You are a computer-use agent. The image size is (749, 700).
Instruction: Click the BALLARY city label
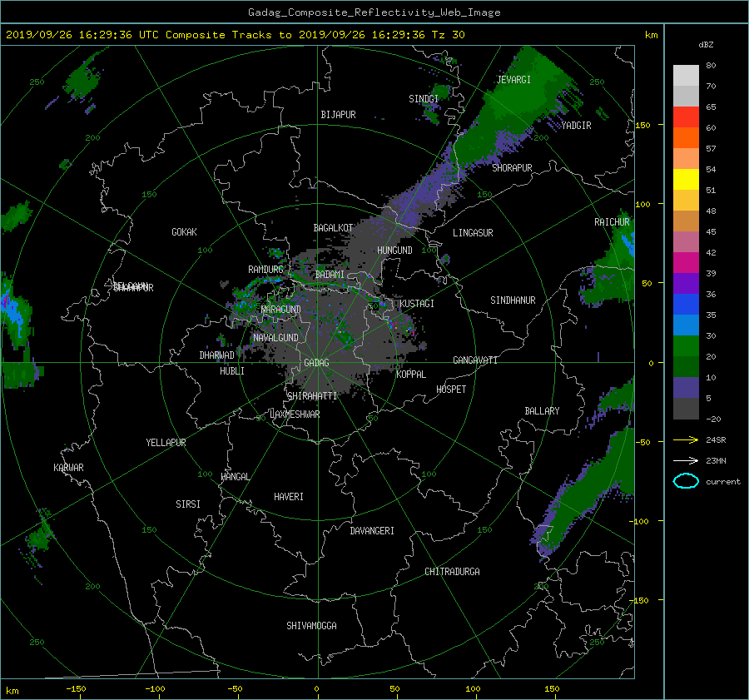pyautogui.click(x=542, y=411)
